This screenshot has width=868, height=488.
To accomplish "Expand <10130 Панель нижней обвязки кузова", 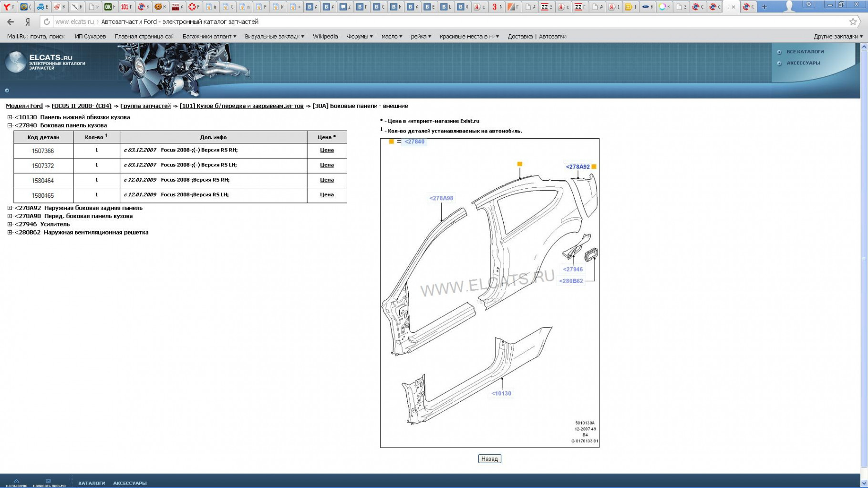I will pyautogui.click(x=10, y=117).
